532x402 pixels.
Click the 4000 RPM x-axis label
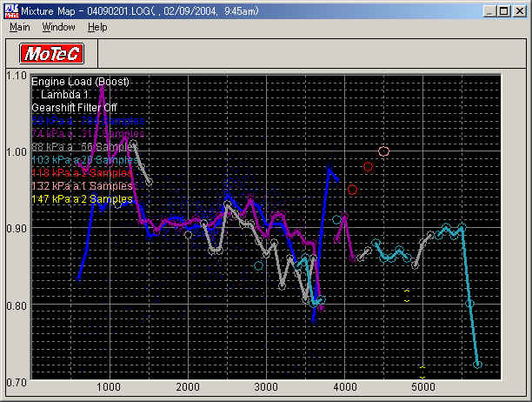tap(344, 387)
